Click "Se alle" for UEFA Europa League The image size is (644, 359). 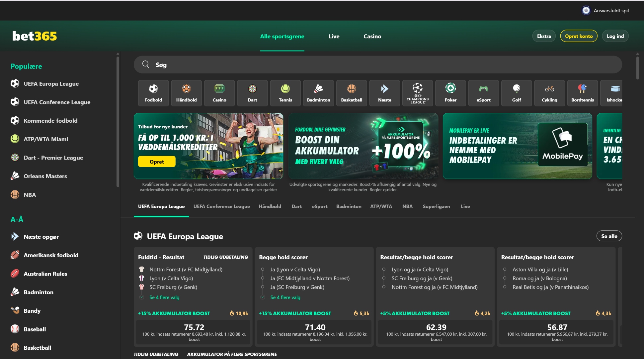click(x=609, y=236)
